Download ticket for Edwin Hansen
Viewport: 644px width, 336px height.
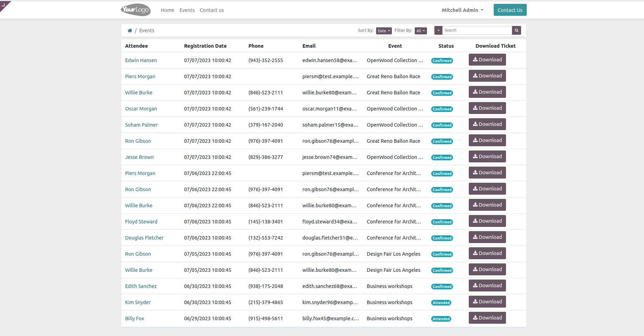(x=487, y=60)
